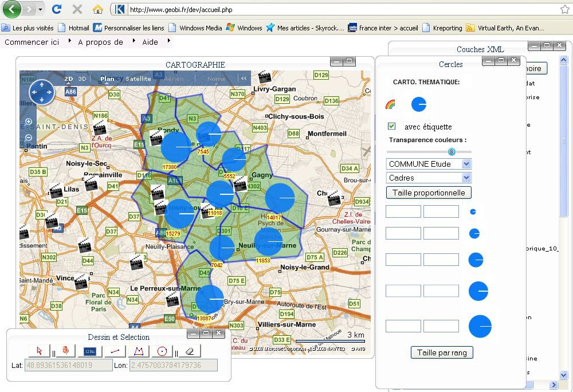Viewport: 573px width, 392px height.
Task: Switch map to 3D mode
Action: pos(82,79)
